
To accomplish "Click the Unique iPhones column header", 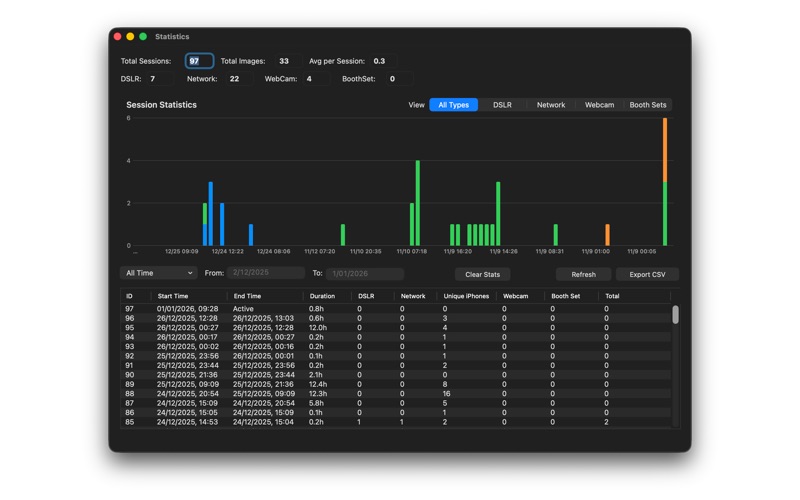I will [x=466, y=296].
